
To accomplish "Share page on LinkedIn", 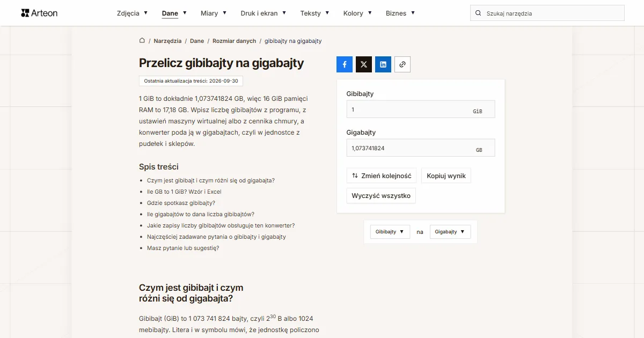I will pyautogui.click(x=383, y=64).
